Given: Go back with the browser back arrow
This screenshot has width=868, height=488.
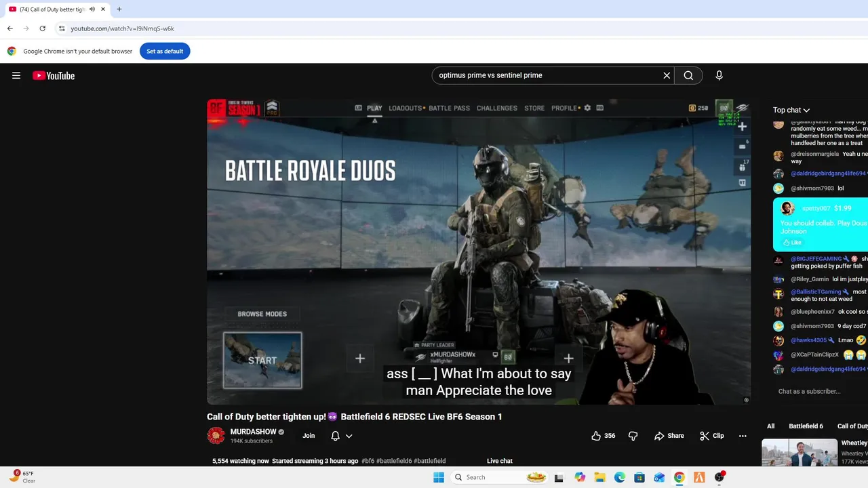Looking at the screenshot, I should [9, 28].
